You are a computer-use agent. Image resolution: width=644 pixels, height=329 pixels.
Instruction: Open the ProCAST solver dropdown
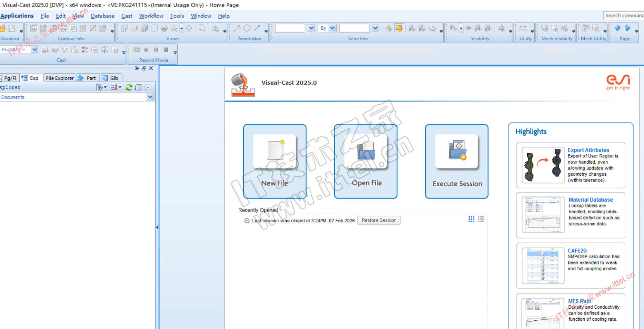point(34,50)
